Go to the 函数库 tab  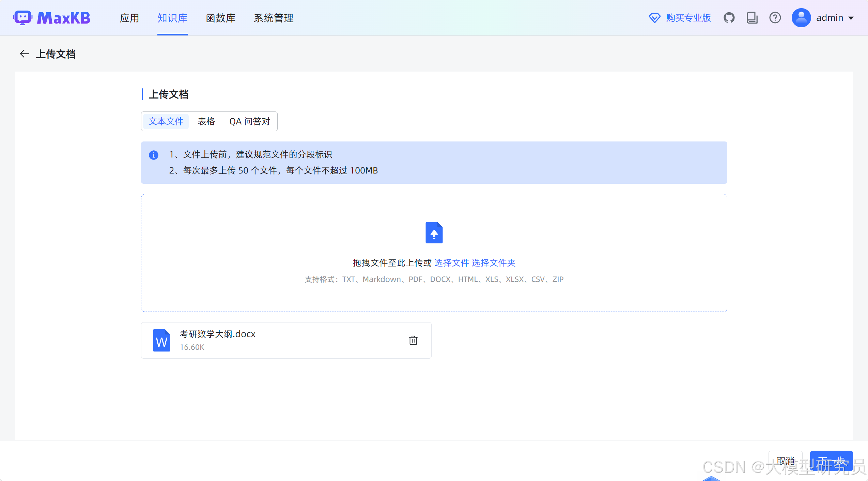[x=220, y=18]
